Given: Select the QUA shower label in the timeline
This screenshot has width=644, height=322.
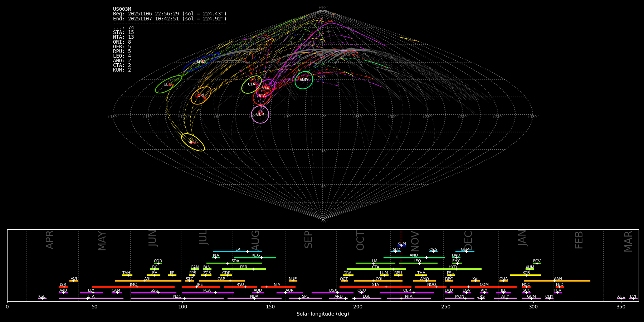Looking at the screenshot, I should [x=503, y=279].
